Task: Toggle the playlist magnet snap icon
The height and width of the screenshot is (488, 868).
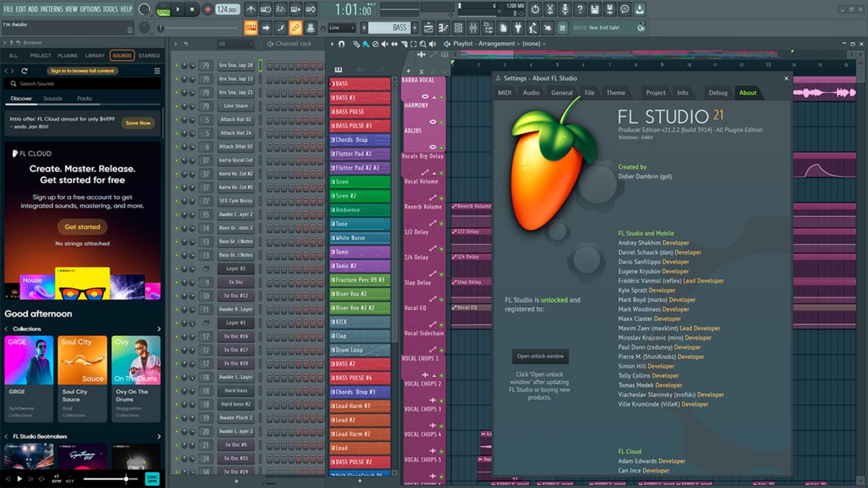Action: click(341, 43)
